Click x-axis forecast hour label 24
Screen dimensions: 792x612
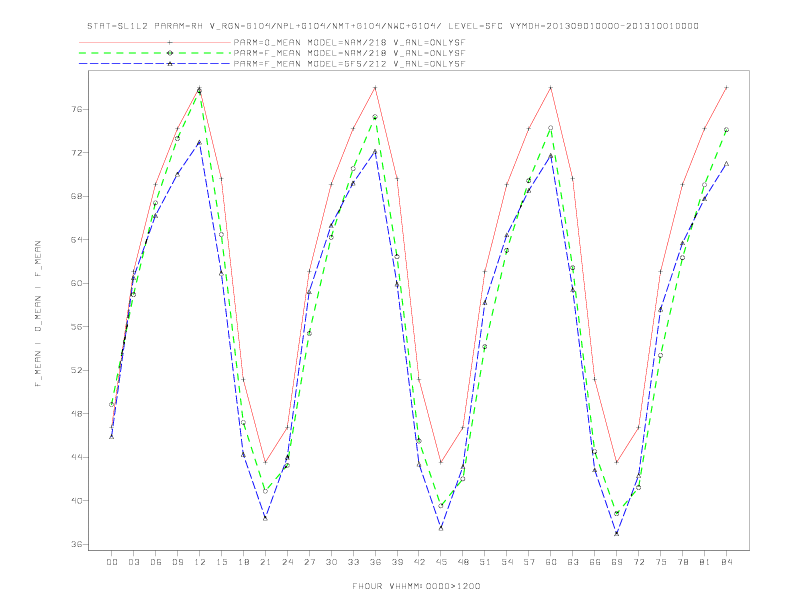point(287,562)
